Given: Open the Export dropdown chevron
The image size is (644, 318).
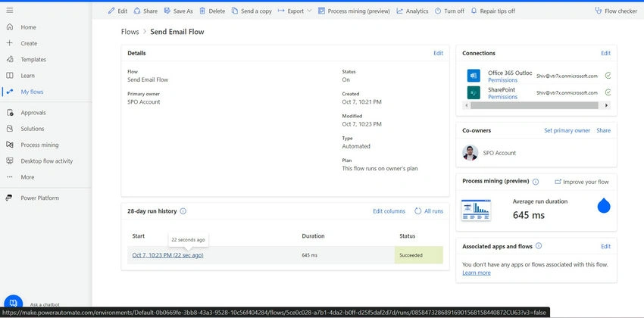Looking at the screenshot, I should (x=309, y=11).
